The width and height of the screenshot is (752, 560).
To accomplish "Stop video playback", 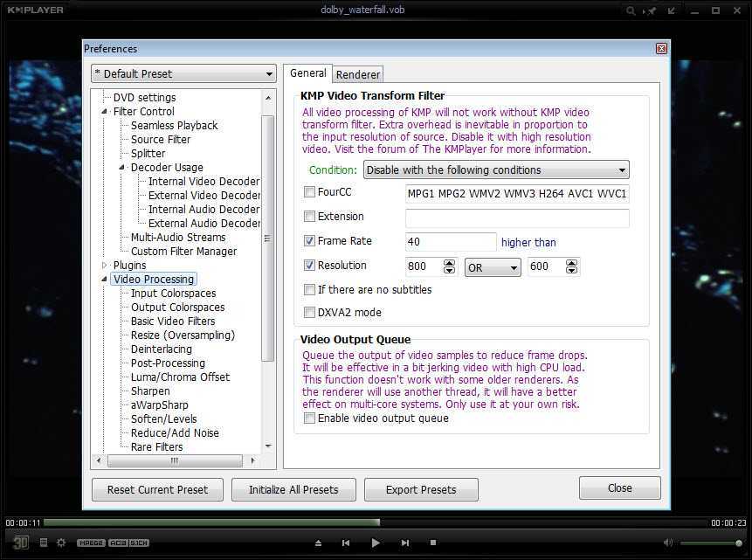I will tap(433, 543).
